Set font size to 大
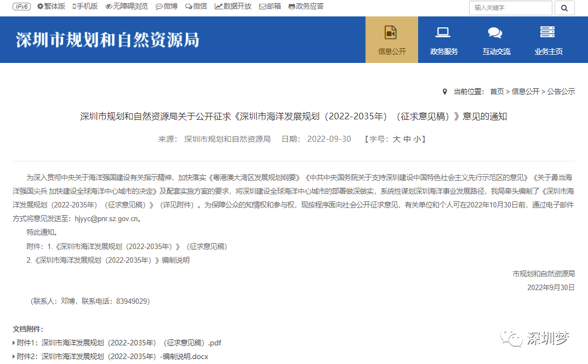The width and height of the screenshot is (588, 364). tap(396, 140)
